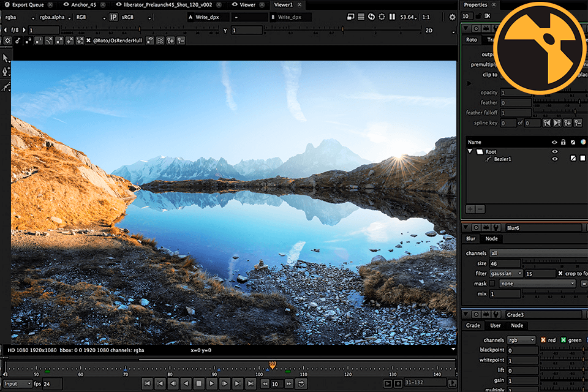This screenshot has height=392, width=588.
Task: Open the liberator_Prelaunch45_Shot_120_v002 tab
Action: coord(168,5)
